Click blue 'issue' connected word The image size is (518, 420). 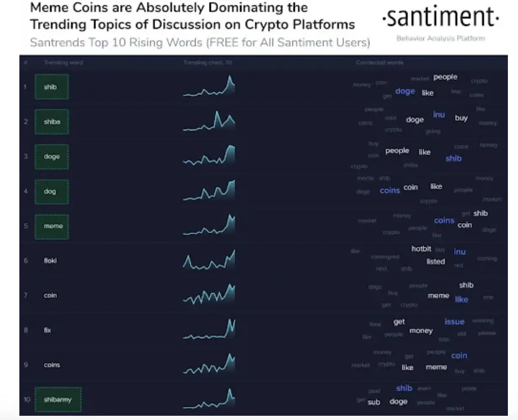454,322
